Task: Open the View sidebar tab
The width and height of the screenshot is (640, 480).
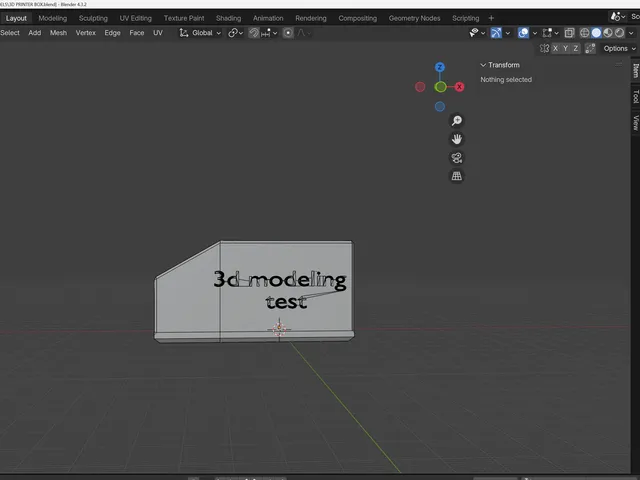Action: point(636,122)
